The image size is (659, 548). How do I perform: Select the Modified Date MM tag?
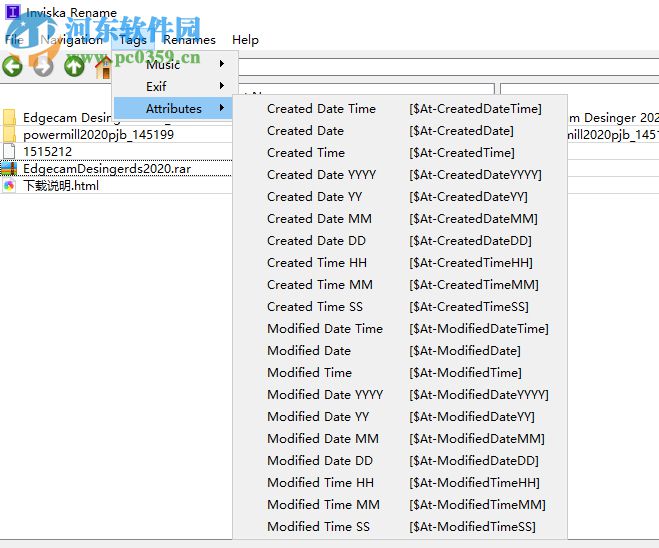[400, 439]
